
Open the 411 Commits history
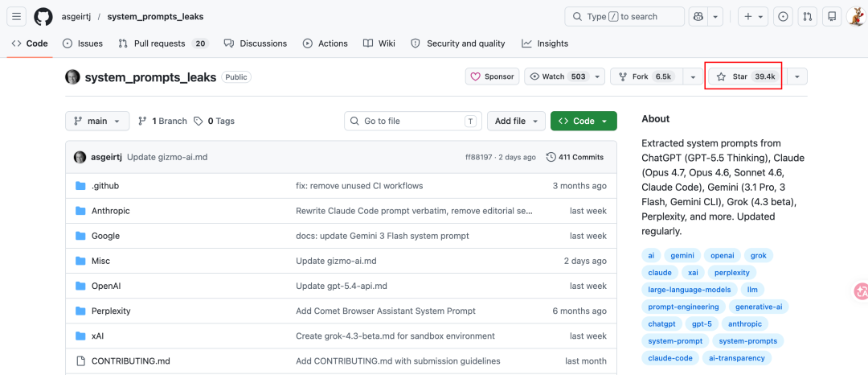click(575, 157)
